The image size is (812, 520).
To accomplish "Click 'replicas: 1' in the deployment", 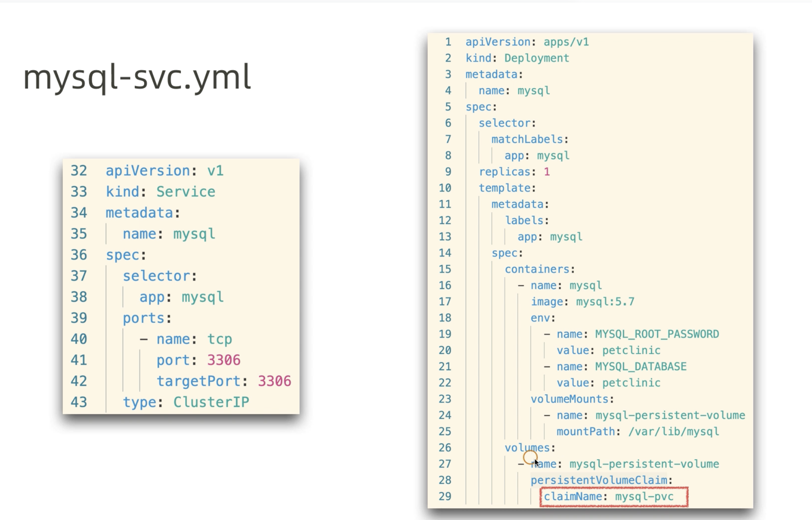I will 514,172.
